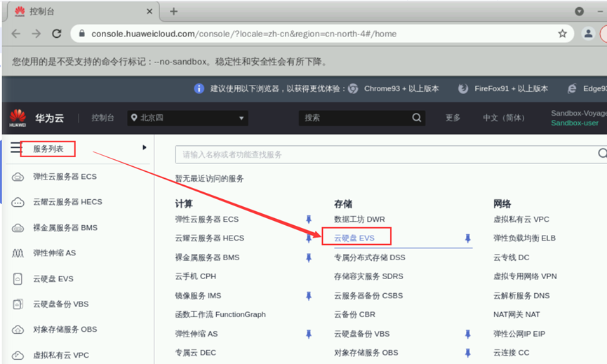Click the browser address bar URL
This screenshot has width=607, height=364.
[244, 34]
